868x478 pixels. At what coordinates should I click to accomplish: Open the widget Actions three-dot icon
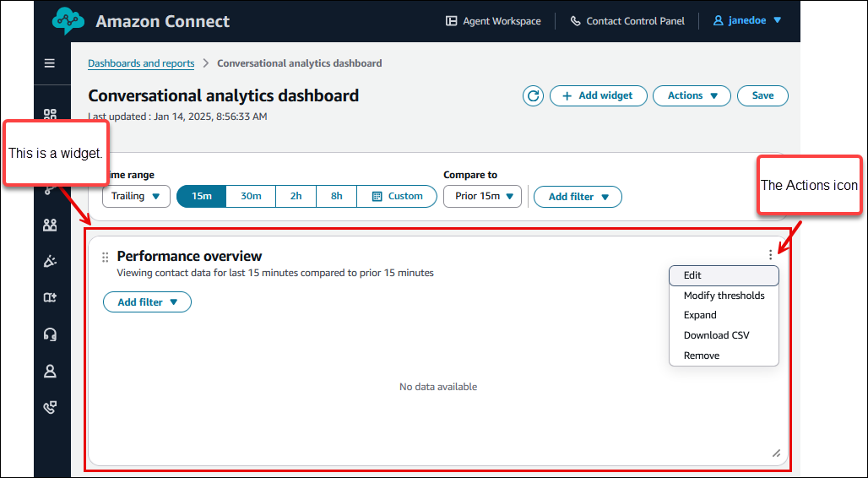tap(770, 255)
